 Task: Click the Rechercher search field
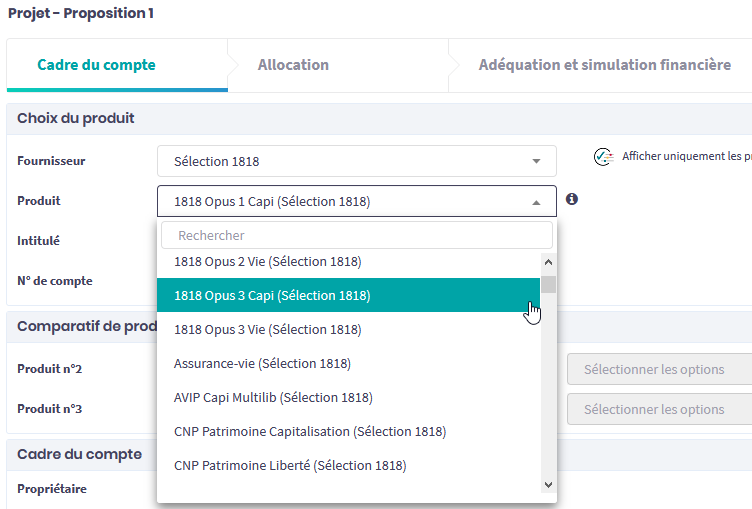pyautogui.click(x=356, y=235)
